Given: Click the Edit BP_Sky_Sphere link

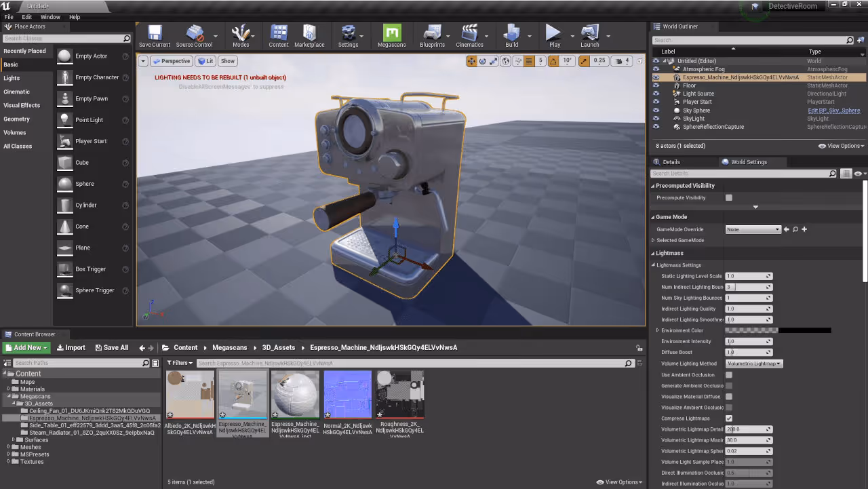Looking at the screenshot, I should [x=833, y=110].
